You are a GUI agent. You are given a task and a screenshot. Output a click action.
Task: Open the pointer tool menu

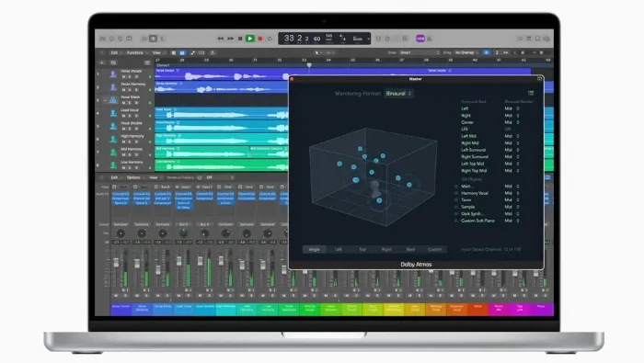tap(318, 53)
